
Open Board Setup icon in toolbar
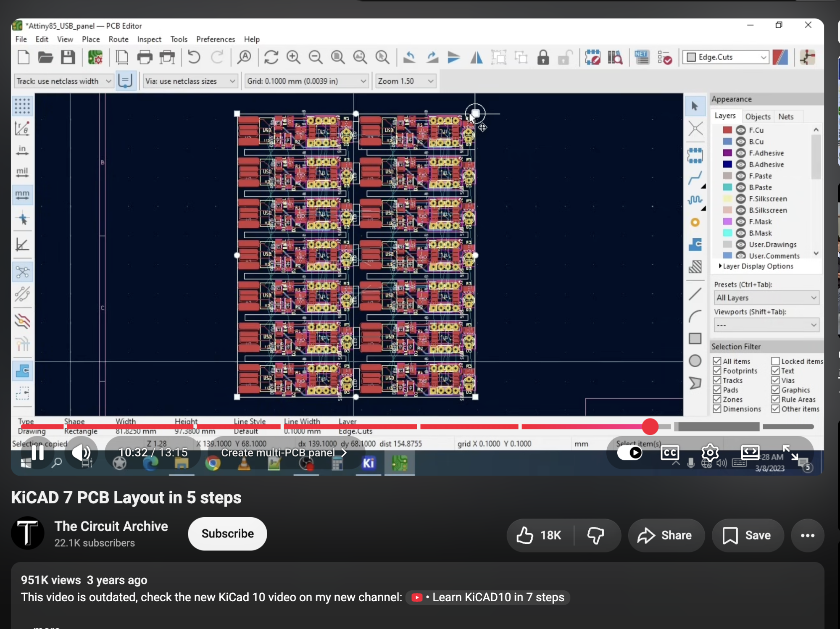point(95,57)
